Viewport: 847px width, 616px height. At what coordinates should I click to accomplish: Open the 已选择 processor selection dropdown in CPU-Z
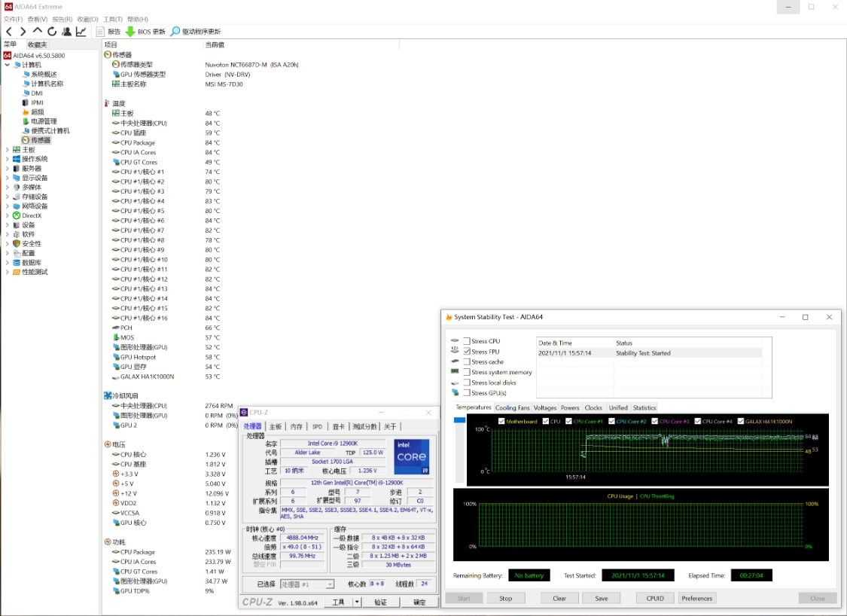328,584
